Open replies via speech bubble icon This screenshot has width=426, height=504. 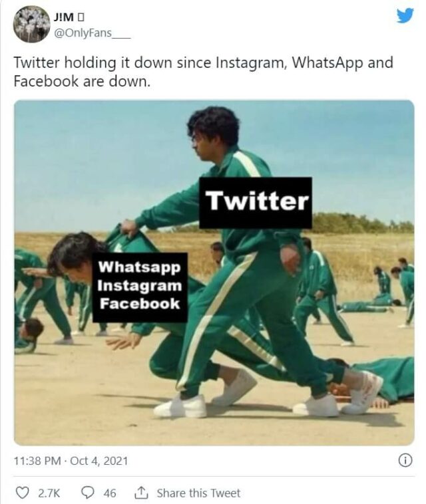click(87, 493)
